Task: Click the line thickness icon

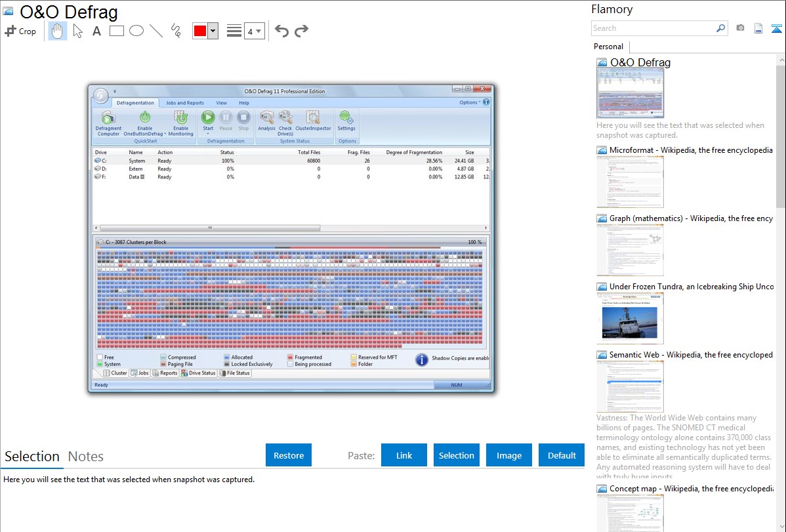Action: 234,31
